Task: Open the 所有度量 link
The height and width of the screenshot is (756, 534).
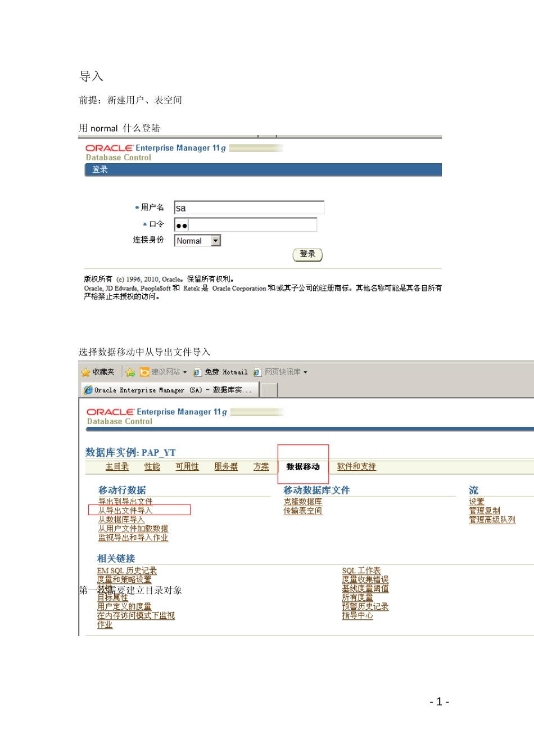Action: [357, 597]
